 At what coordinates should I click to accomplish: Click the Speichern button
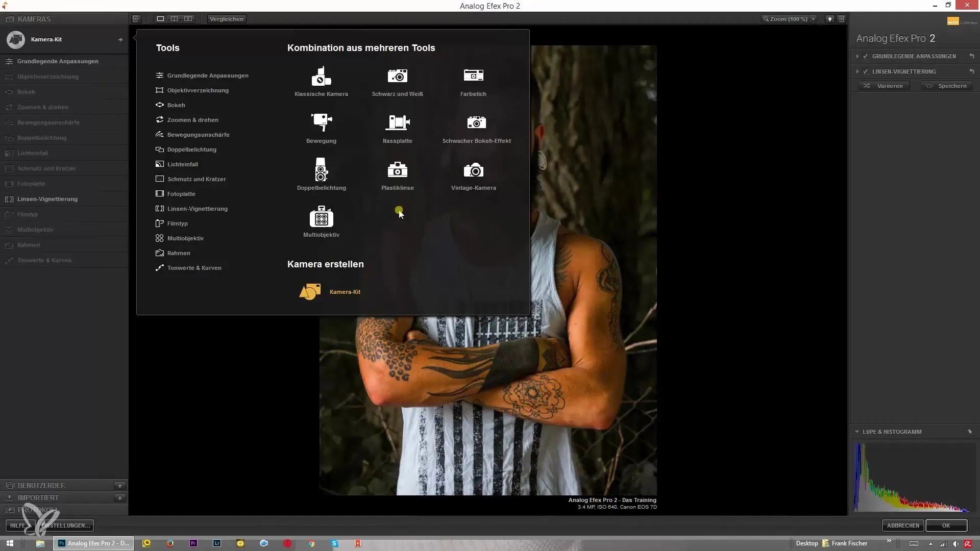click(947, 86)
